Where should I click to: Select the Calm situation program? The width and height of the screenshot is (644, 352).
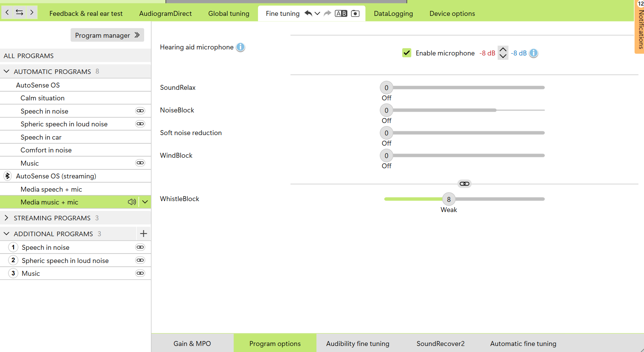point(75,98)
